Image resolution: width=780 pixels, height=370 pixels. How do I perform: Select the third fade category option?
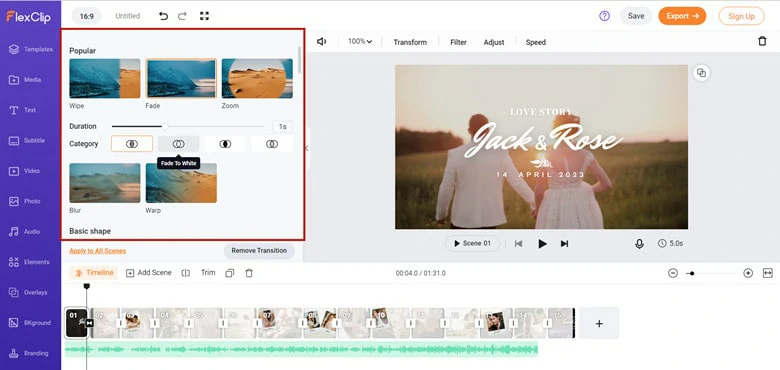coord(225,144)
